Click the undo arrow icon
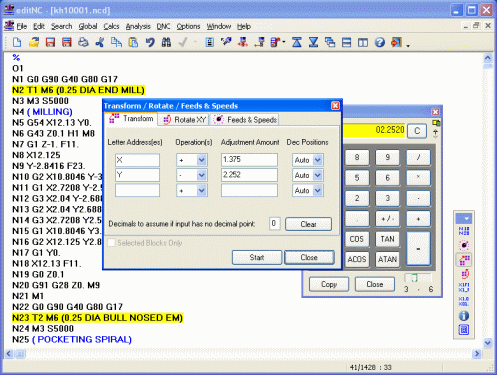Screen dimensions: 497x375 [x=150, y=42]
